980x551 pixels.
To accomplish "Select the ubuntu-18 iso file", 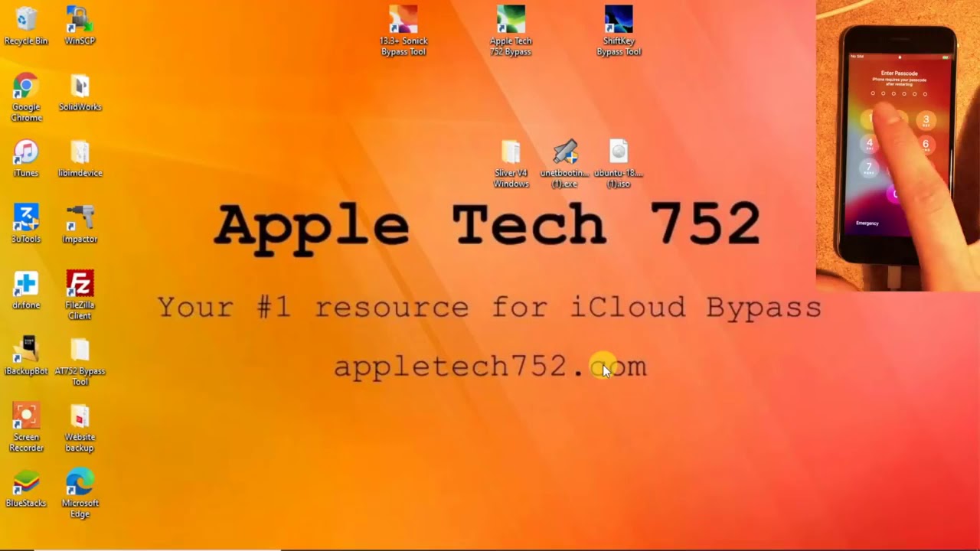I will 619,164.
